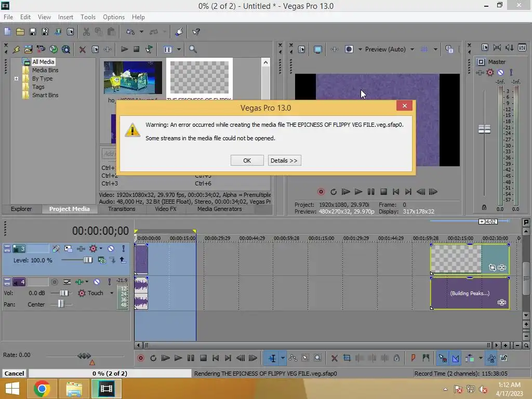
Task: Open the edit tool dropdown arrow
Action: [x=283, y=358]
